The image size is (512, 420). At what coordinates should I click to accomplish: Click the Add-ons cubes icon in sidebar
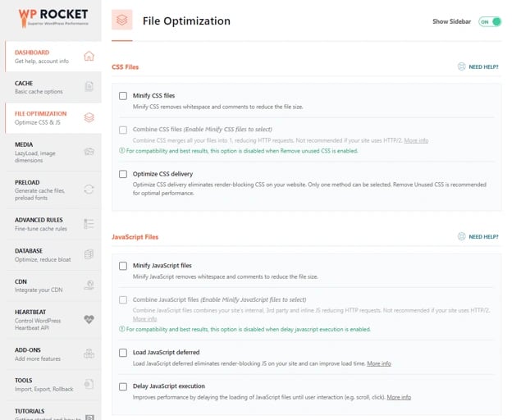(x=89, y=354)
